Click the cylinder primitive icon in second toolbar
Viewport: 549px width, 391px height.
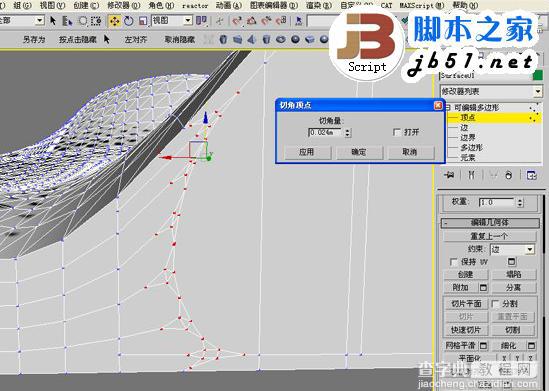tap(223, 39)
